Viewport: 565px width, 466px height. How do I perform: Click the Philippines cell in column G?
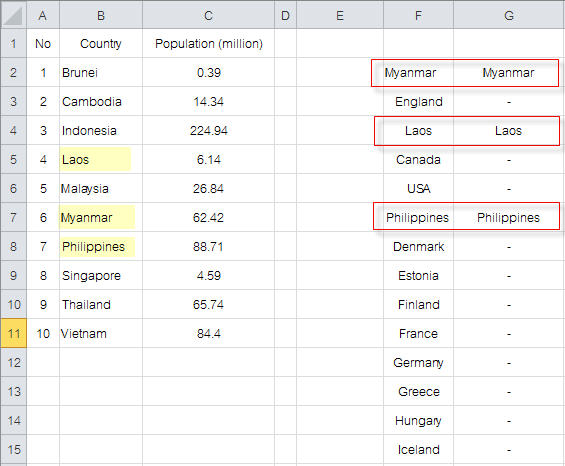[x=508, y=217]
